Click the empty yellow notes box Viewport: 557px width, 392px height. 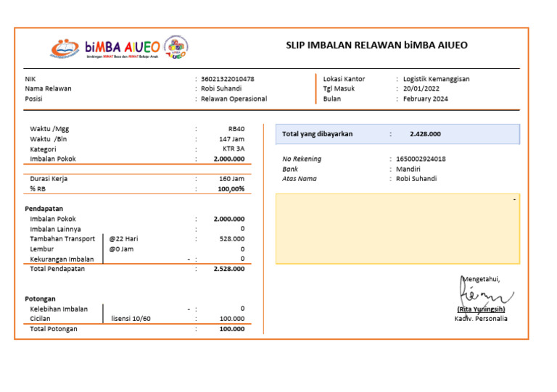(x=398, y=229)
